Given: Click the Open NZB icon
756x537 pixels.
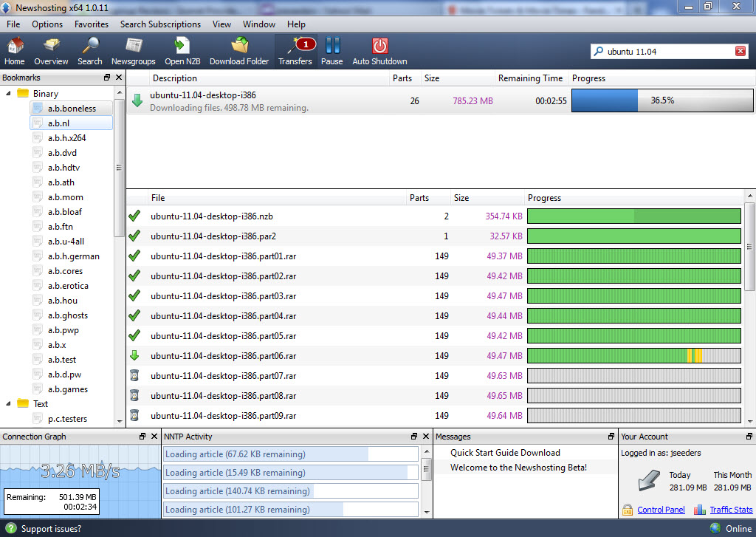Looking at the screenshot, I should [x=183, y=51].
